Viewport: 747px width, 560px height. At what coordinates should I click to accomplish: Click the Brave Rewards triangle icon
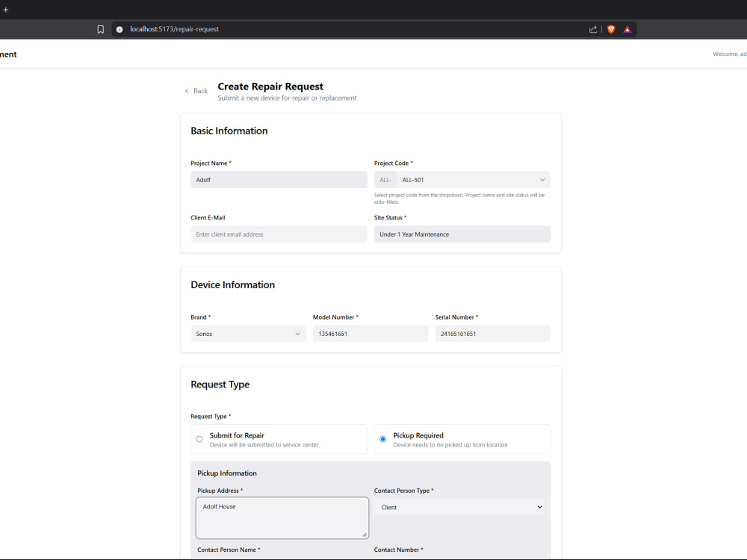click(627, 30)
